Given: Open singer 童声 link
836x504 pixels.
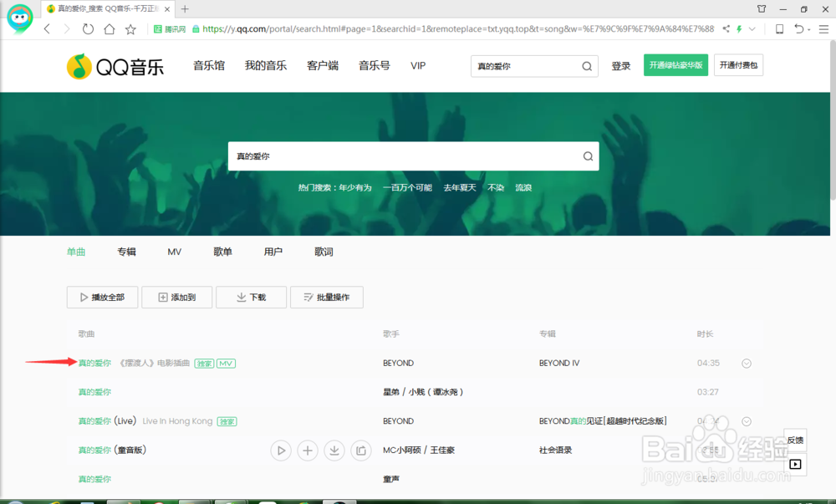Looking at the screenshot, I should 390,480.
